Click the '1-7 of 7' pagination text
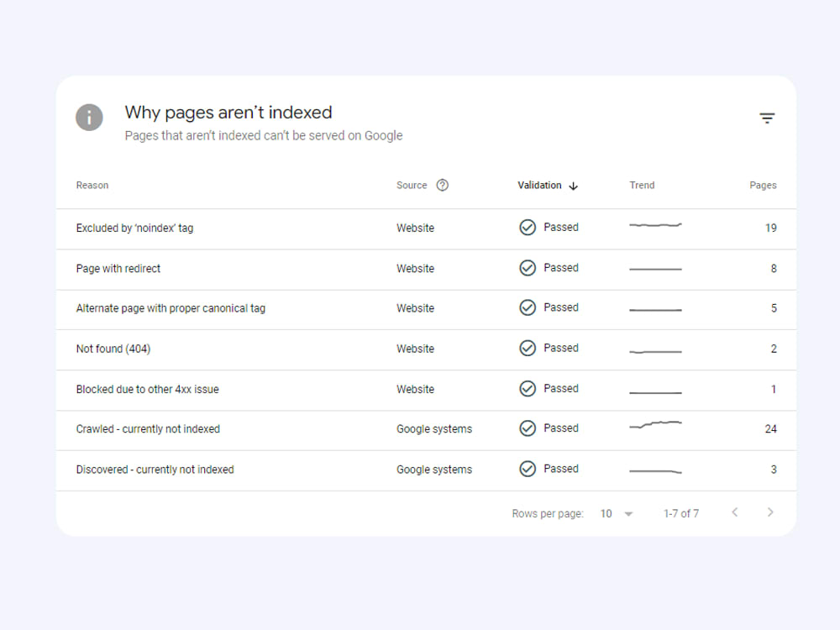Screen dimensions: 840x630 point(681,514)
